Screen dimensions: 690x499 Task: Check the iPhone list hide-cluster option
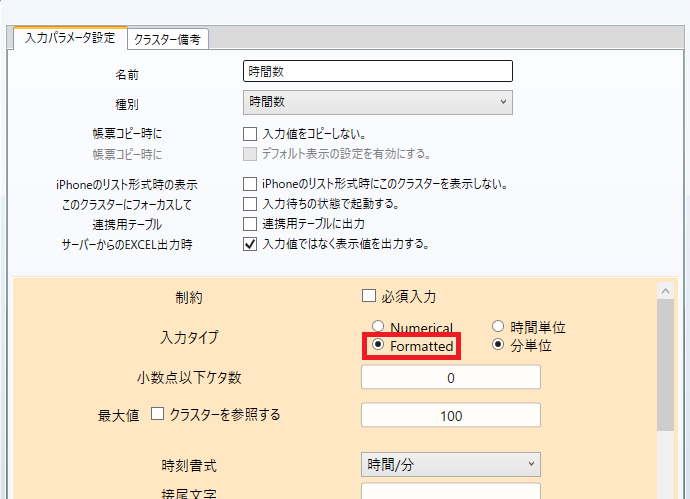(250, 184)
